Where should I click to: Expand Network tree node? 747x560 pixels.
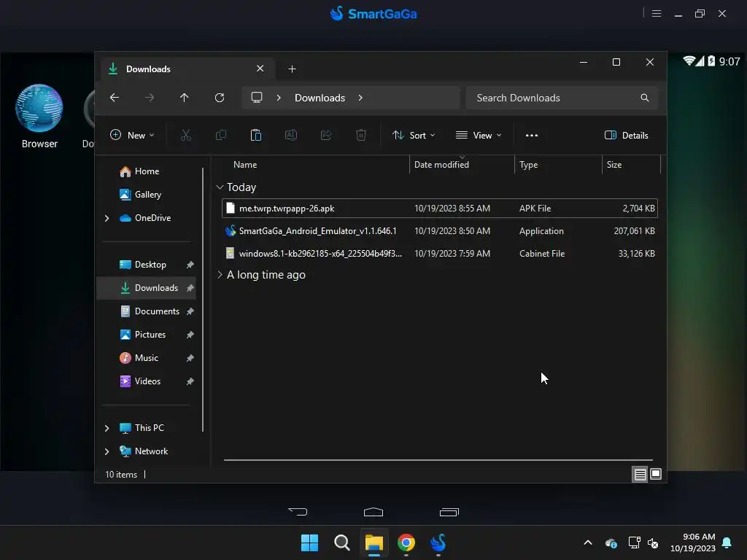(x=107, y=451)
